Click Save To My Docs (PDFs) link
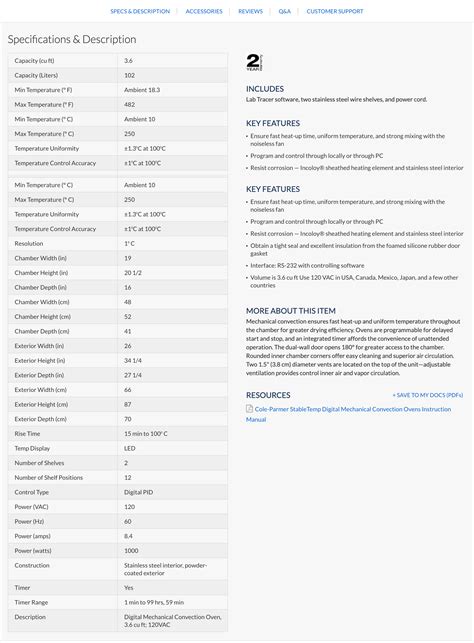Viewport: 474px width, 643px height. click(x=428, y=395)
